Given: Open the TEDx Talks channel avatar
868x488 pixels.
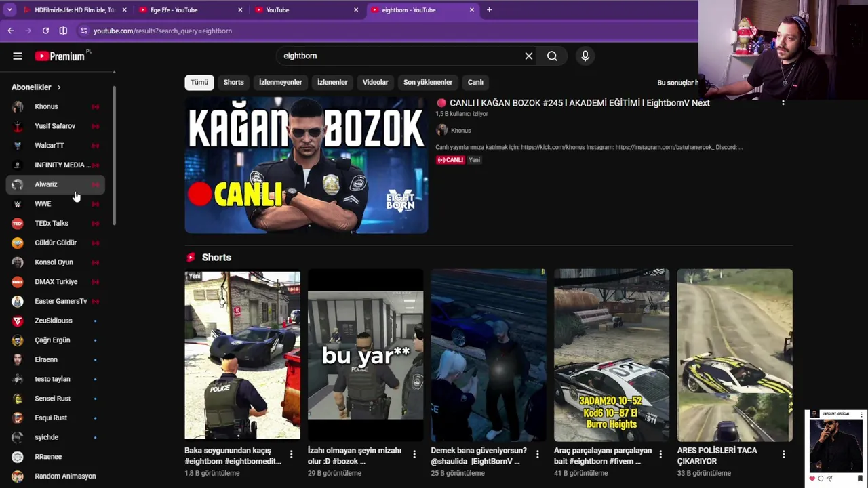Looking at the screenshot, I should point(18,223).
